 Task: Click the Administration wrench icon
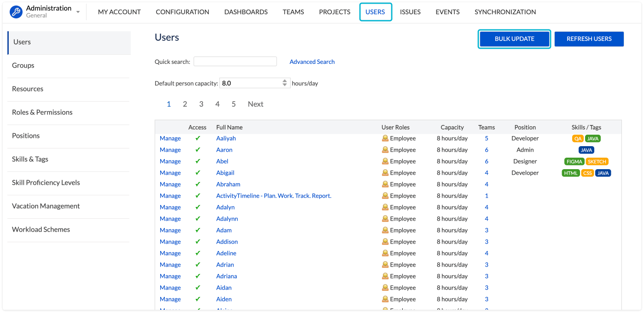click(16, 12)
